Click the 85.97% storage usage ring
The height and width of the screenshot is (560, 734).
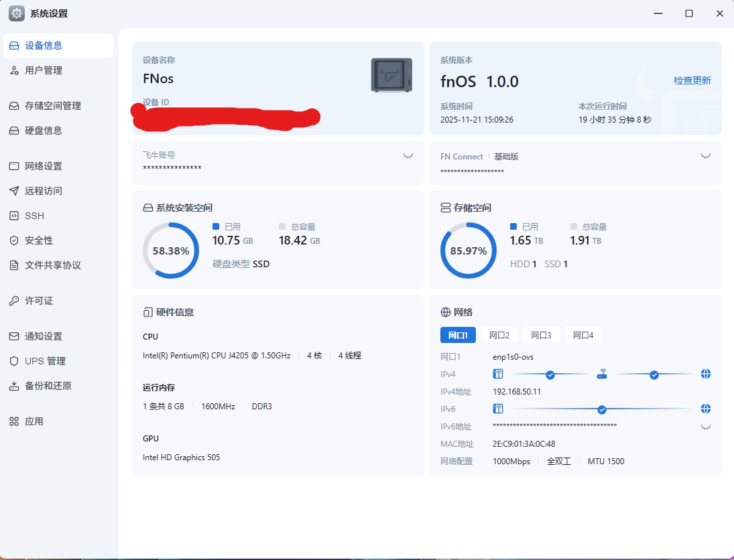click(469, 251)
